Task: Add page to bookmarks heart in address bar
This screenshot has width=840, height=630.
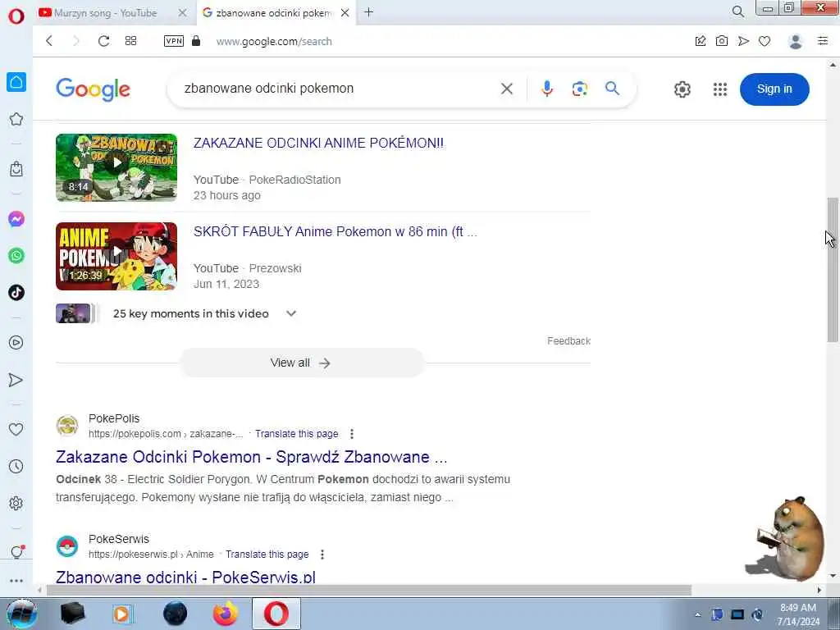Action: tap(765, 41)
